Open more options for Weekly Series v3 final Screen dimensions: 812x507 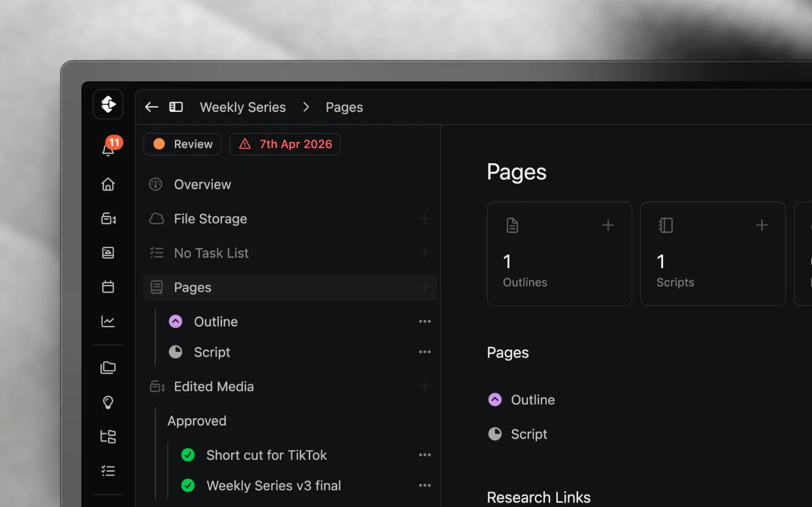coord(425,486)
